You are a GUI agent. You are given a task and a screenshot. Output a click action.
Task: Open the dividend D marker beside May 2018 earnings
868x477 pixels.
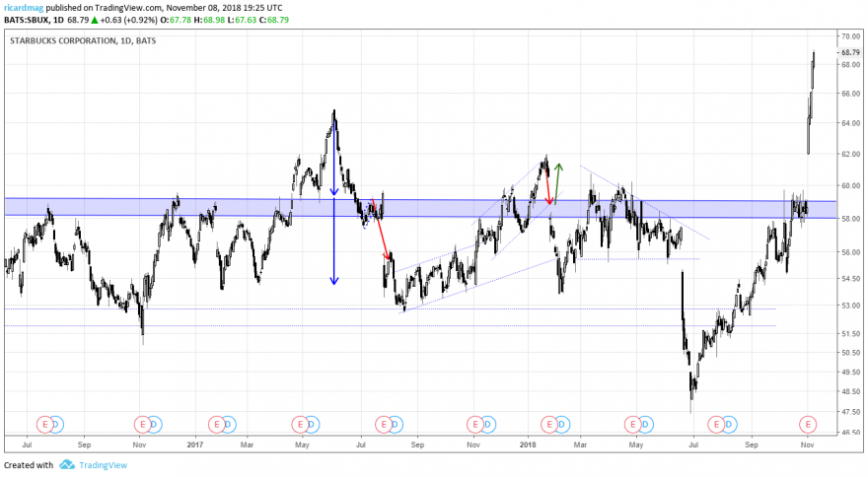tap(645, 425)
